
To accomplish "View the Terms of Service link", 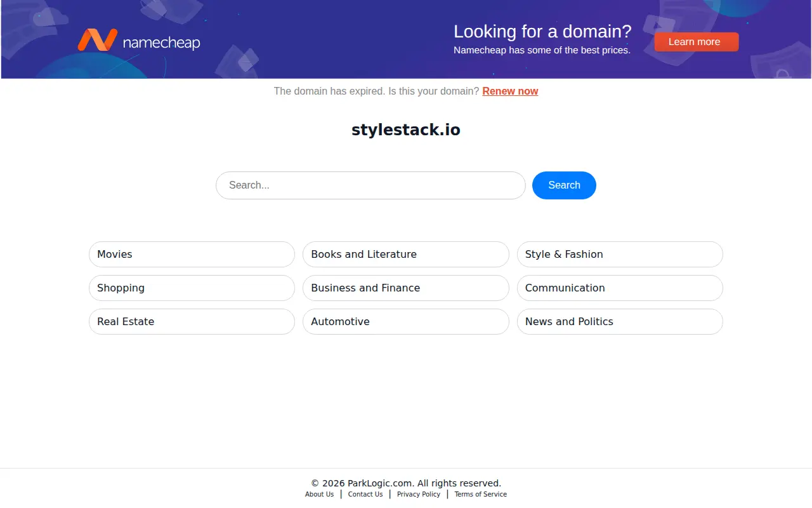I will click(x=481, y=494).
